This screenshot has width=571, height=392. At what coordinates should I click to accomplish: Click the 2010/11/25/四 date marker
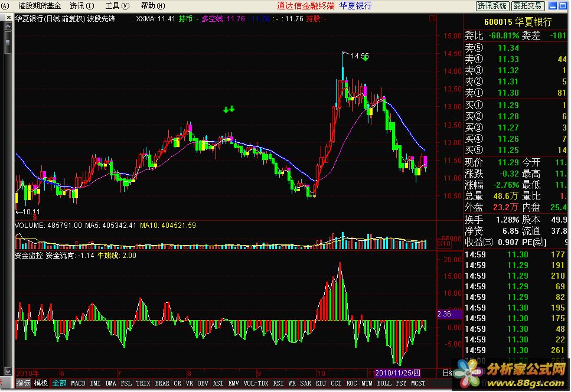[x=397, y=373]
